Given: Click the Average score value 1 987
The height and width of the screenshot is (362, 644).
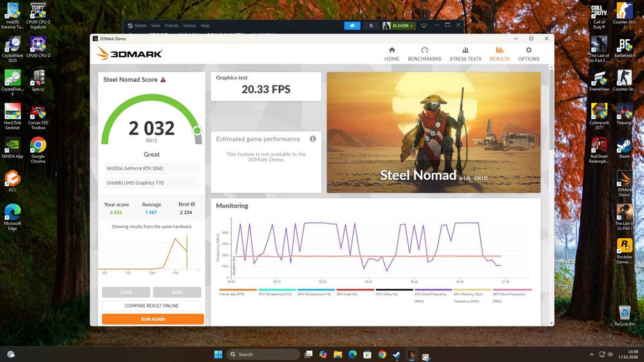Looking at the screenshot, I should [151, 213].
